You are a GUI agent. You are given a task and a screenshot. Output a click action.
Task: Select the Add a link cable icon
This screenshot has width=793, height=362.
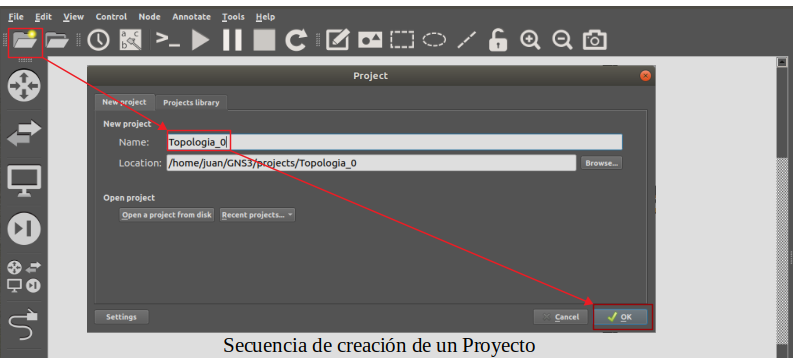24,324
